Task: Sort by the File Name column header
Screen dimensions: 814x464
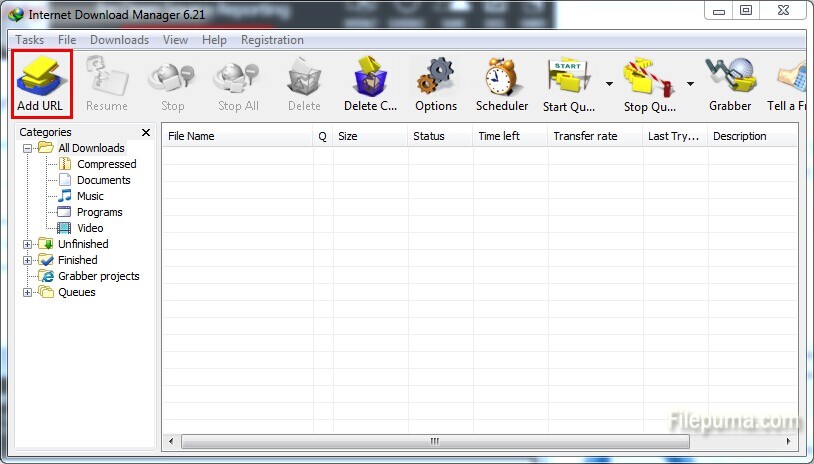Action: click(237, 136)
